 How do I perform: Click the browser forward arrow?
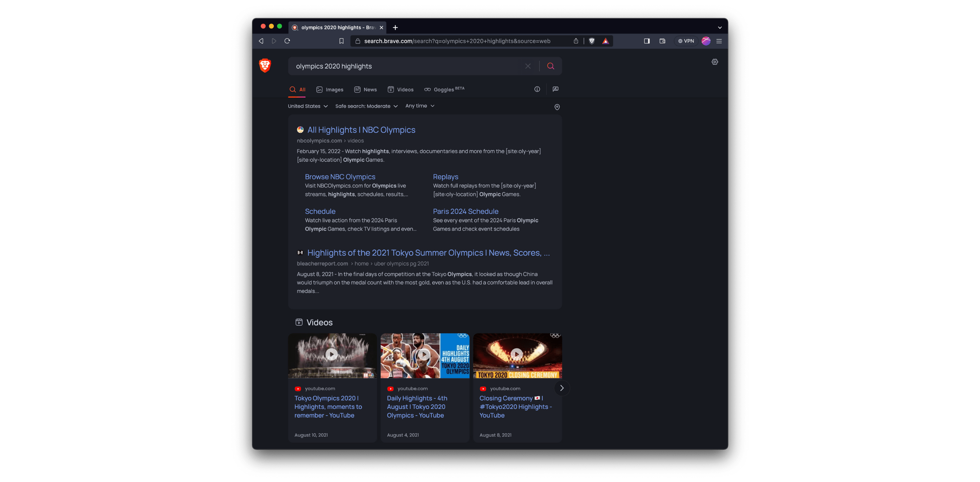[x=274, y=41]
